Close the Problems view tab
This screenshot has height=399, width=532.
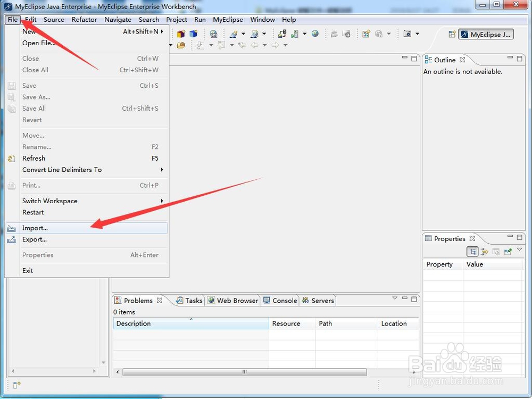[x=160, y=300]
